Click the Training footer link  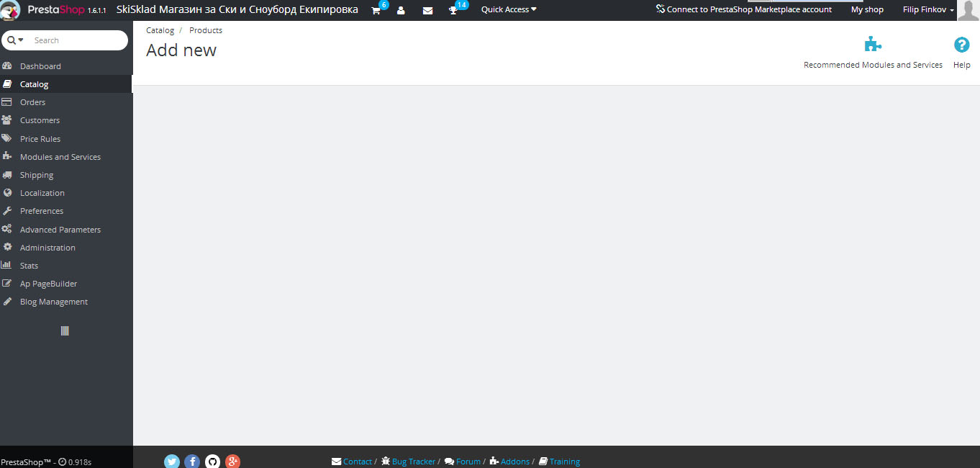(565, 462)
